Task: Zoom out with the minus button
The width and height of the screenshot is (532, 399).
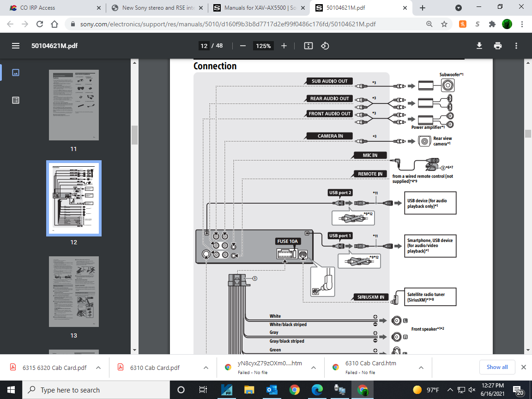Action: coord(243,46)
